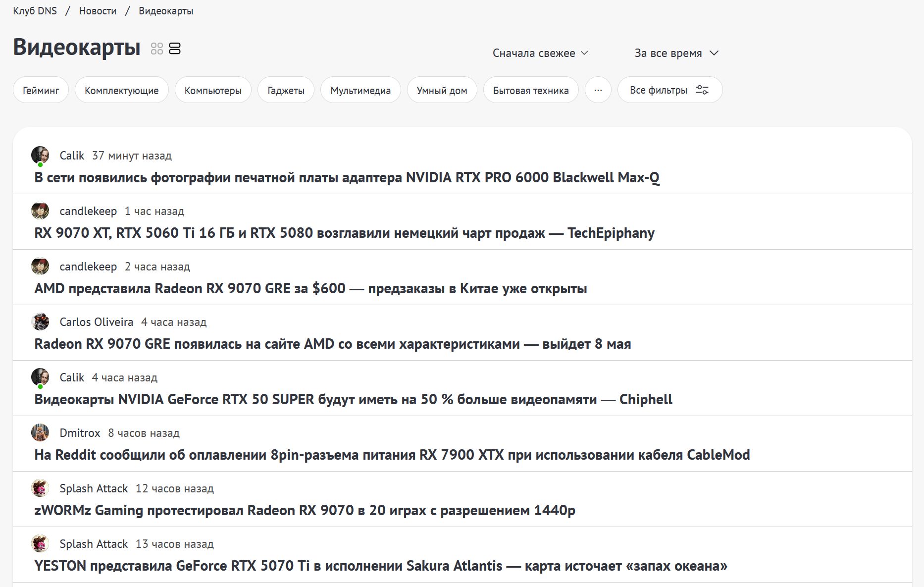Open the zWORMz Gaming Radeon RX 9070 test article
Image resolution: width=924 pixels, height=587 pixels.
click(305, 510)
